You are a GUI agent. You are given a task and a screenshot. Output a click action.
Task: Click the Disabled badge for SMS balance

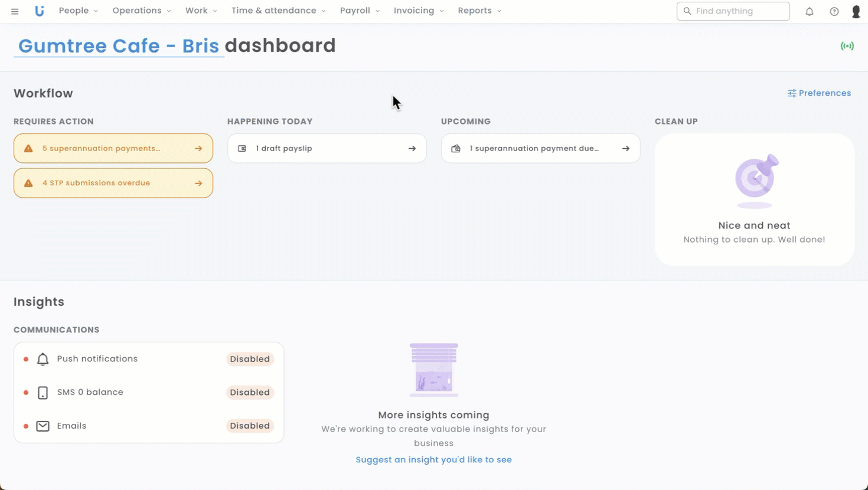coord(250,393)
